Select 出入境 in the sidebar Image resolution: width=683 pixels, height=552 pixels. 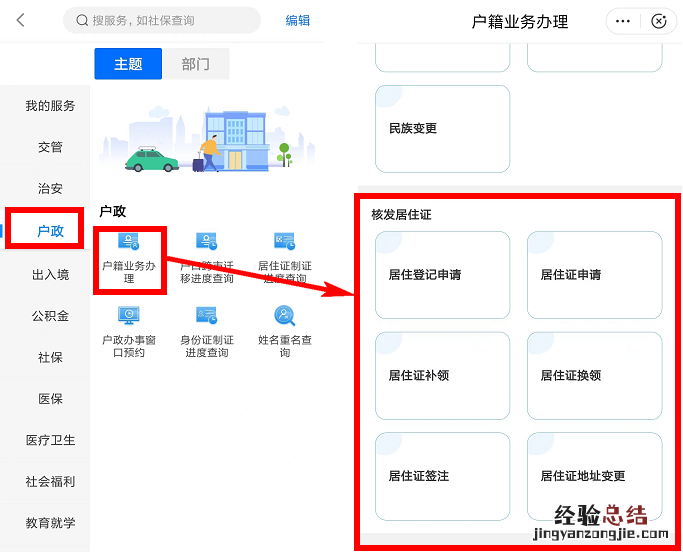(x=50, y=274)
